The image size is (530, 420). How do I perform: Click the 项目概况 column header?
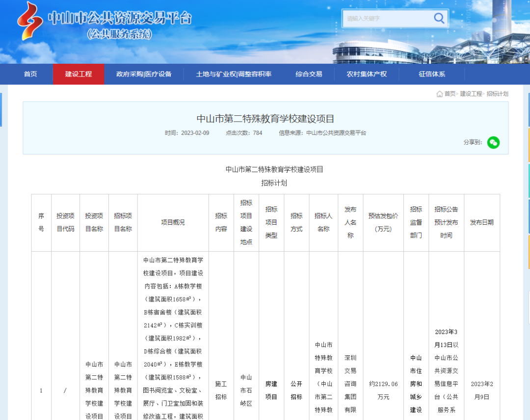tap(173, 222)
